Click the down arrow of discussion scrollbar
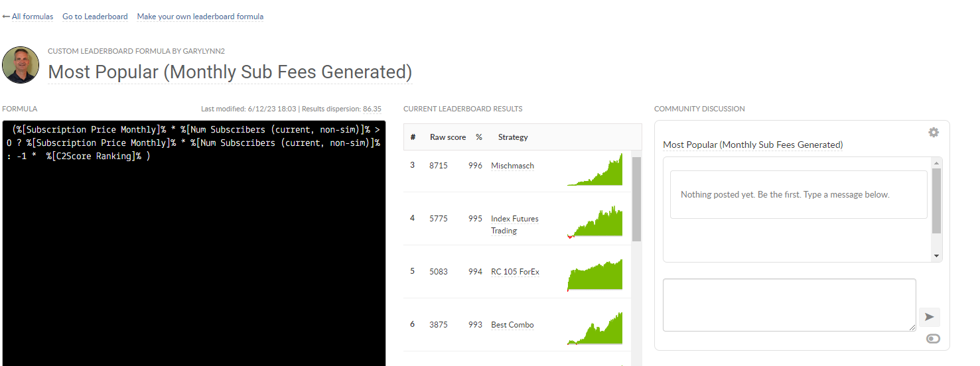The image size is (980, 366). tap(937, 256)
